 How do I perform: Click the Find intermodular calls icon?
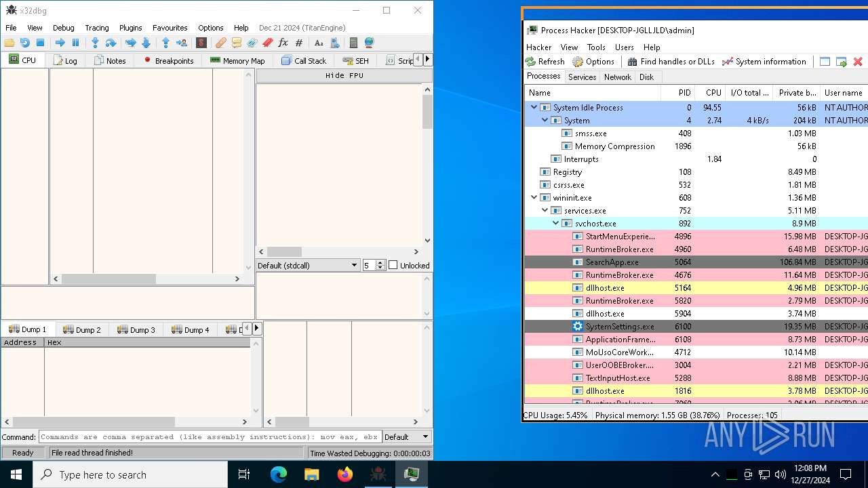coord(334,43)
